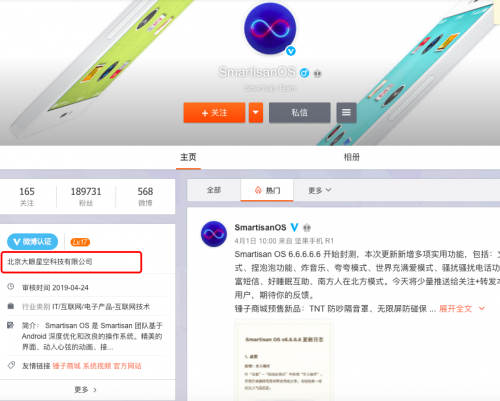Image resolution: width=500 pixels, height=401 pixels.
Task: Click the blue verified V badge on header avatar
Action: [x=291, y=51]
